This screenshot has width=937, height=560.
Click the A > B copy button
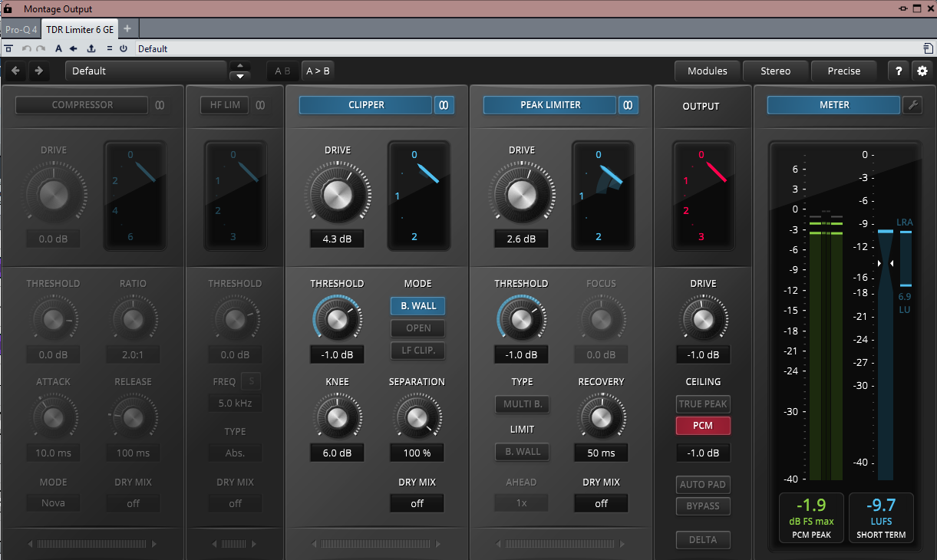pos(318,71)
